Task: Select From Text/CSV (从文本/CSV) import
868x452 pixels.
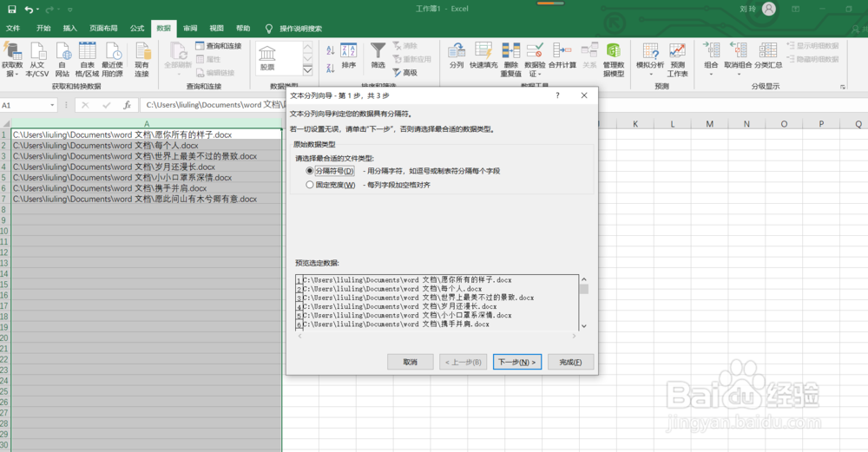Action: [37, 60]
